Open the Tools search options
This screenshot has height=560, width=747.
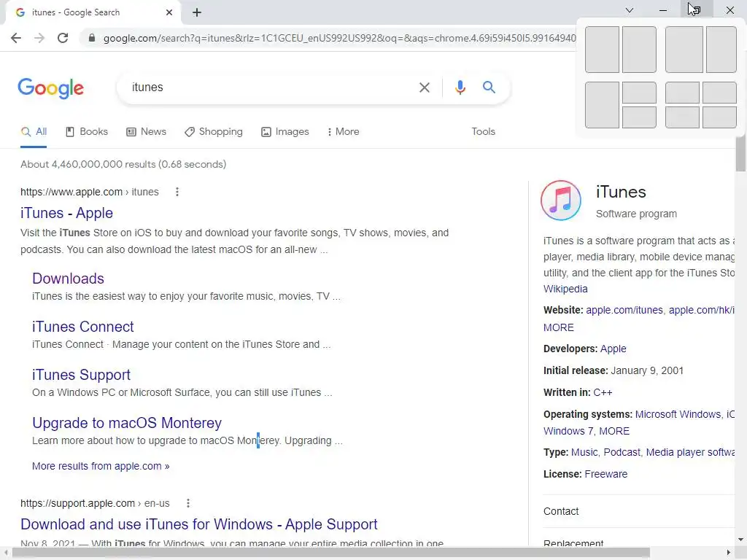point(483,132)
